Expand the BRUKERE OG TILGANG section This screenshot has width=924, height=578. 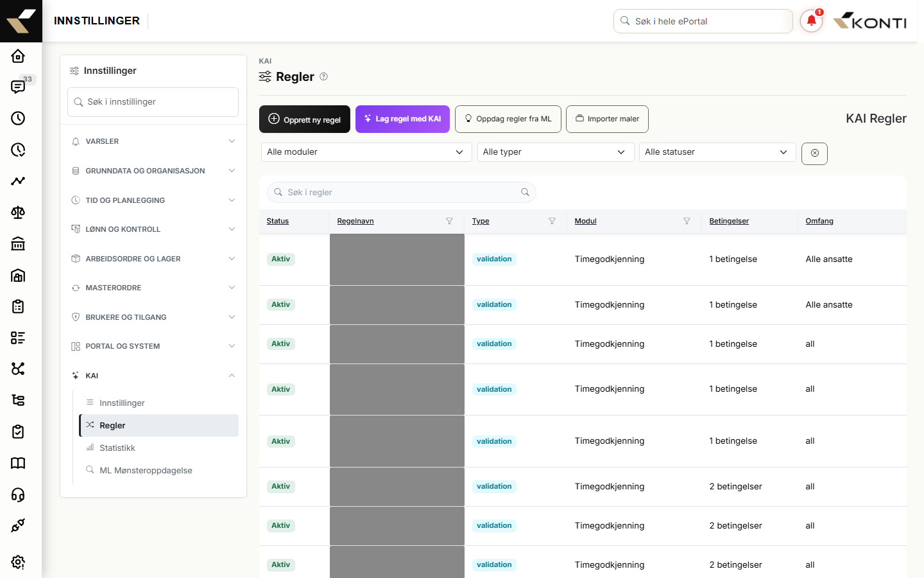[153, 317]
